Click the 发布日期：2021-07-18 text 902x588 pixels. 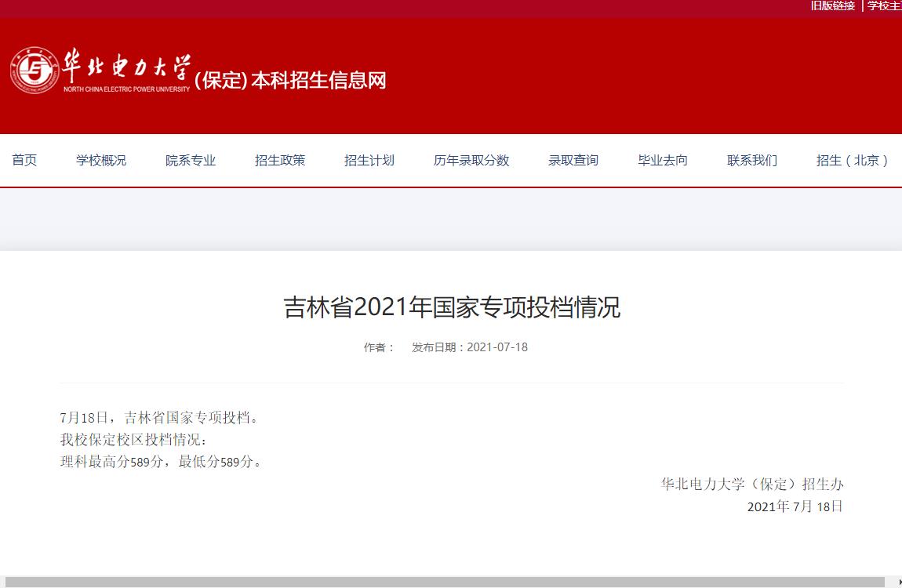(469, 347)
